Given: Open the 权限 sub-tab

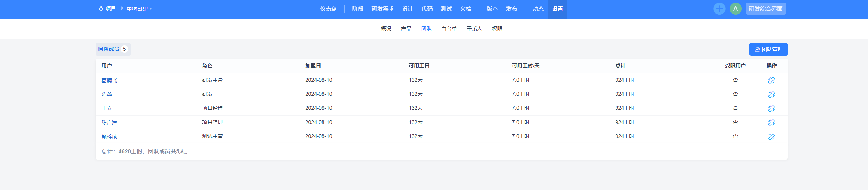Looking at the screenshot, I should [497, 29].
